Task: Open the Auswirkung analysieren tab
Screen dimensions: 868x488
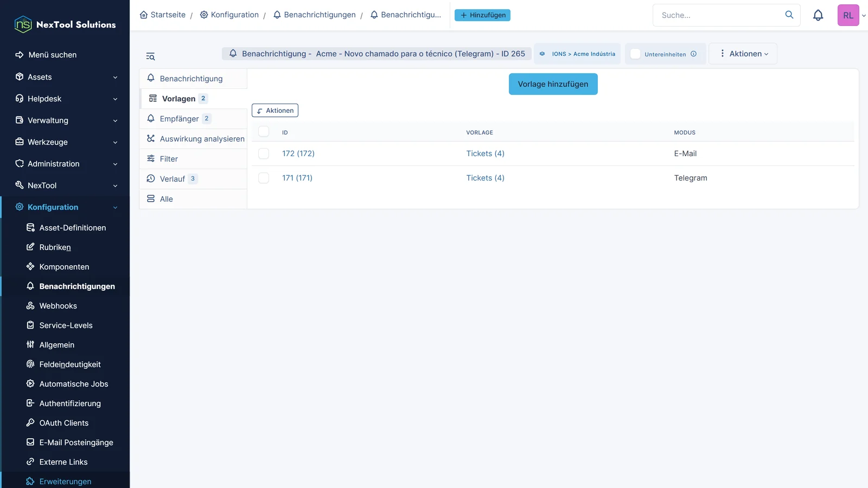Action: [194, 139]
